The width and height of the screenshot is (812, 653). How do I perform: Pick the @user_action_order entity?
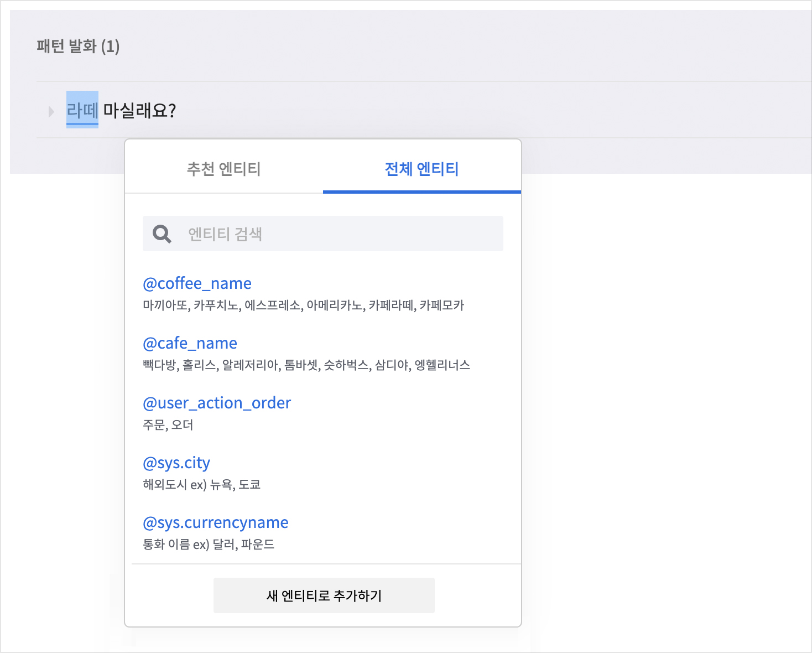(x=216, y=403)
